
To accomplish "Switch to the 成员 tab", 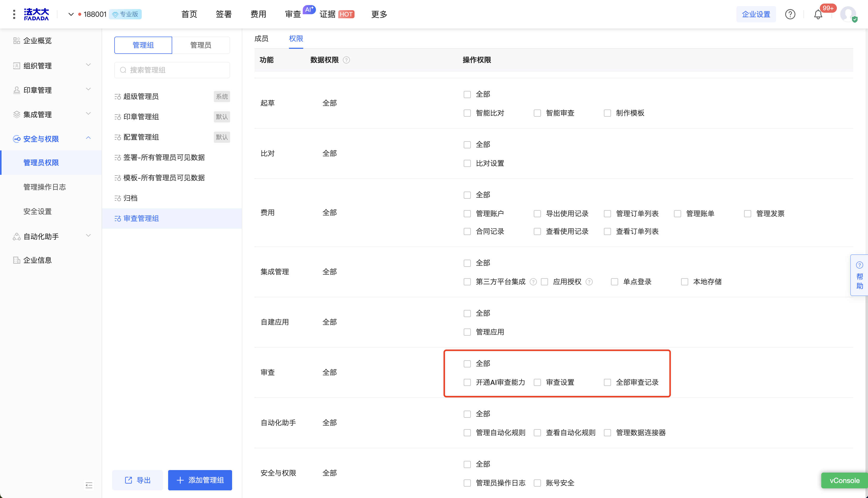I will coord(261,39).
